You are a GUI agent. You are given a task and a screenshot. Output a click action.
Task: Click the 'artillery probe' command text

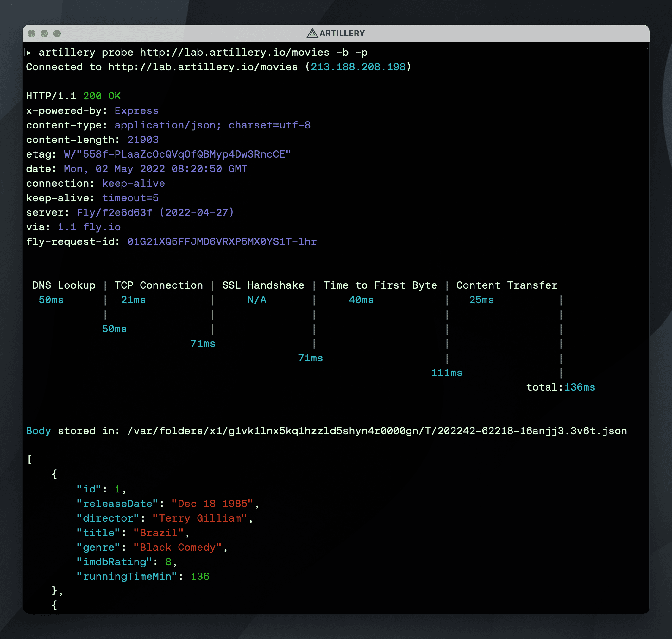(x=86, y=53)
